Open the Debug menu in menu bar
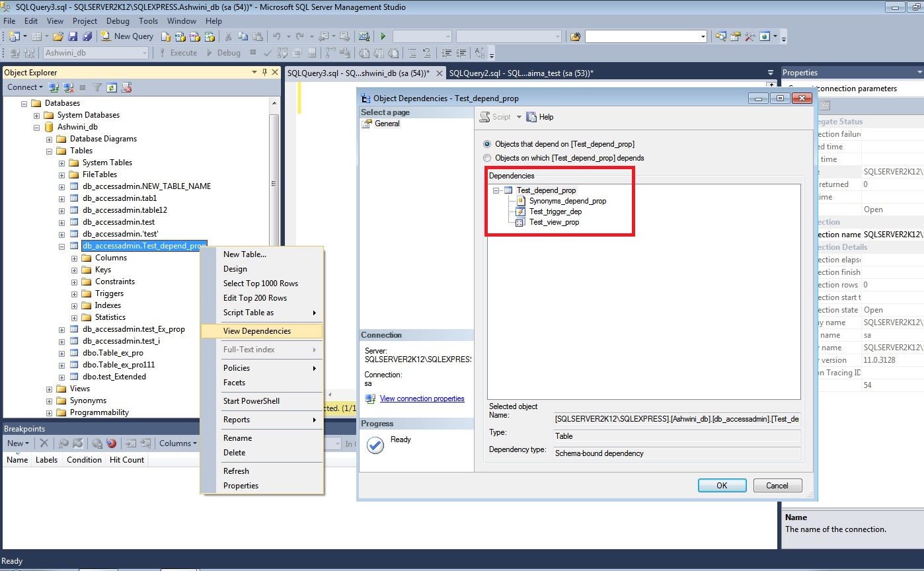Image resolution: width=924 pixels, height=571 pixels. (x=118, y=21)
